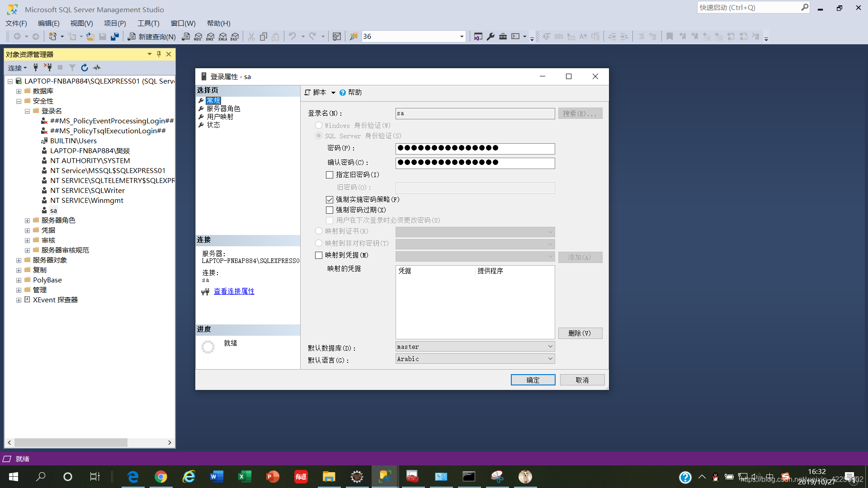Expand the 服务器角色 tree node

pyautogui.click(x=27, y=221)
